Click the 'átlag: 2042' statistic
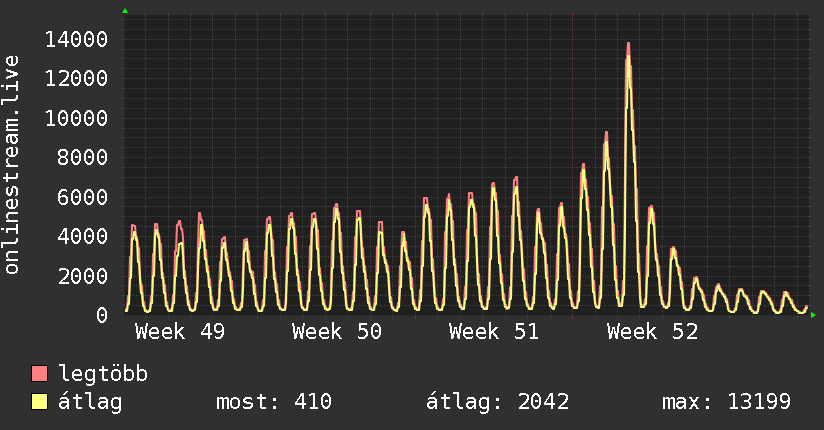 (x=497, y=402)
